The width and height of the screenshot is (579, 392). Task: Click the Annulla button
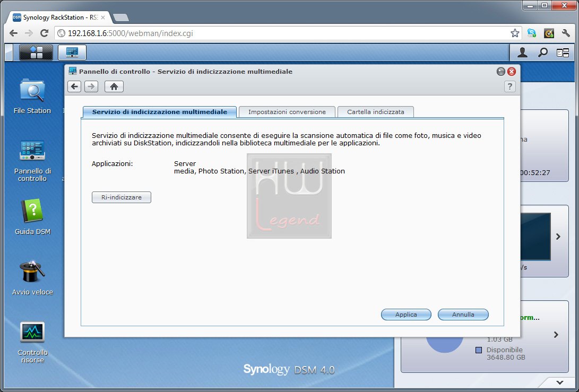pyautogui.click(x=463, y=315)
